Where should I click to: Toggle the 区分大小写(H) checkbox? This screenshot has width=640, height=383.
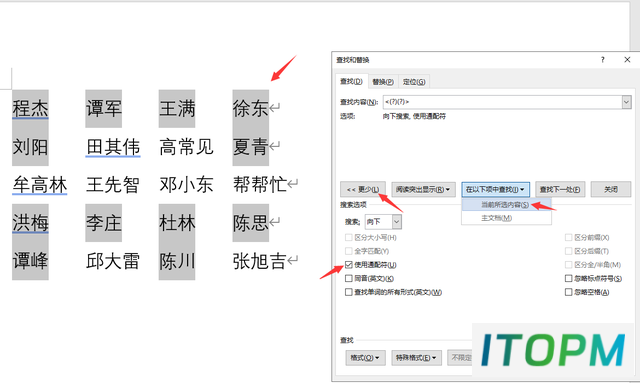(349, 237)
